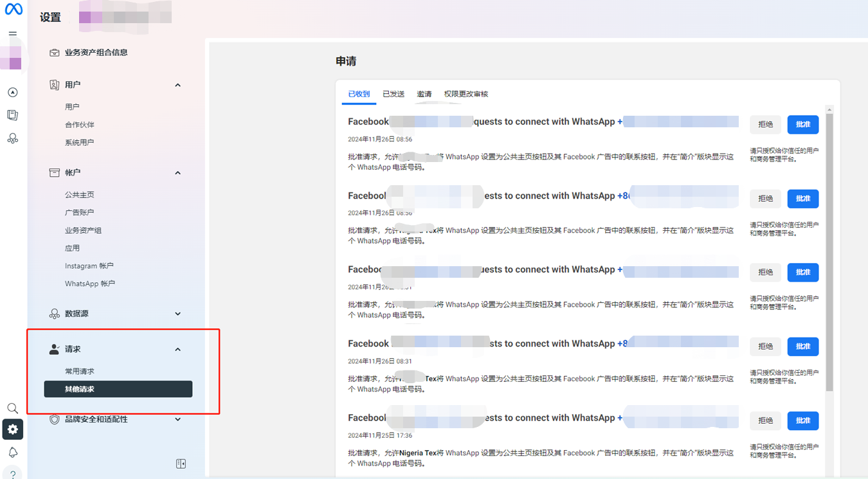Approve the 08:56 request with 批准

click(x=803, y=125)
